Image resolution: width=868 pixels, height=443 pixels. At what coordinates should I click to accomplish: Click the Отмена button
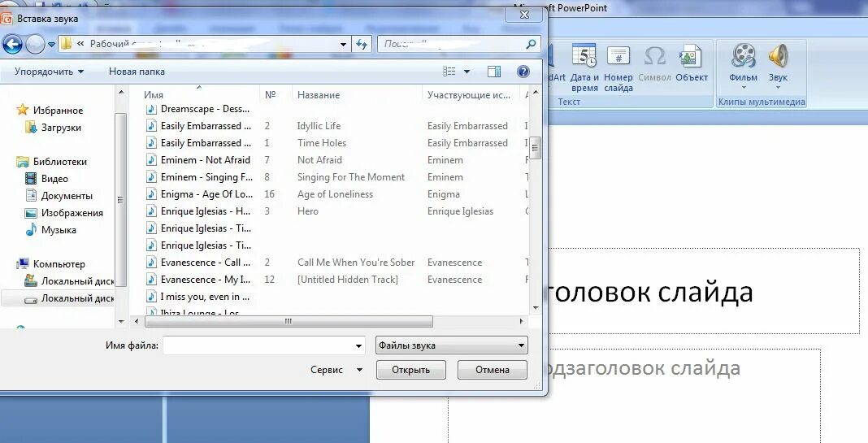[x=493, y=370]
